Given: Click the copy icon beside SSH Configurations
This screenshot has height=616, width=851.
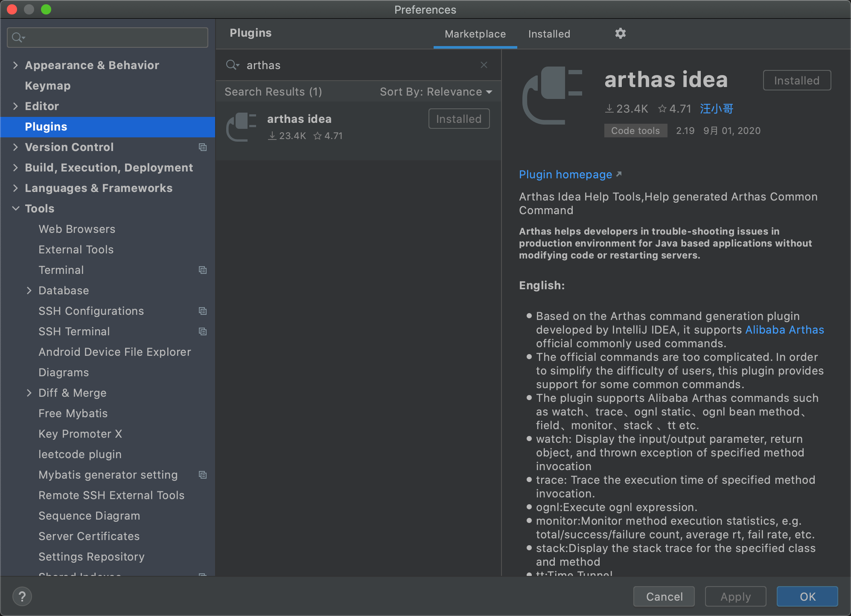Looking at the screenshot, I should 203,311.
